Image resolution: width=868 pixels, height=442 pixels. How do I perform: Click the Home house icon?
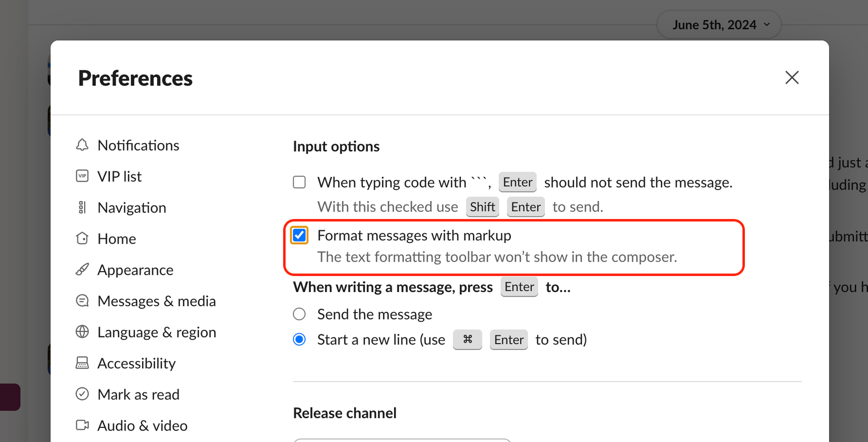coord(82,238)
